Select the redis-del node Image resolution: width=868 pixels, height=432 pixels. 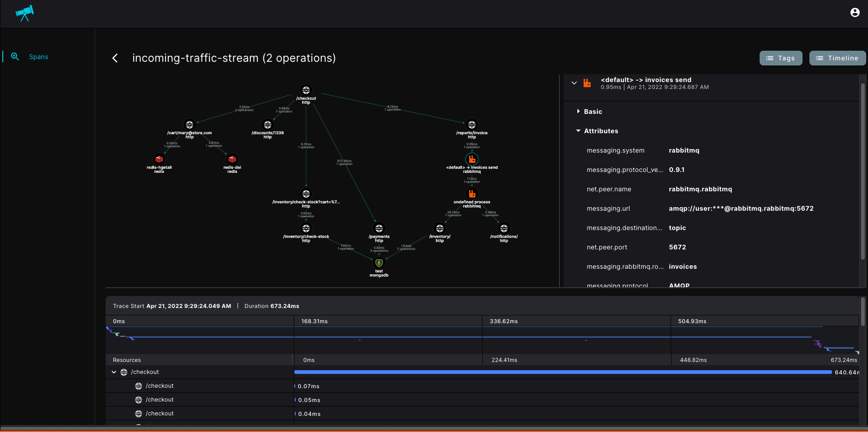click(232, 160)
